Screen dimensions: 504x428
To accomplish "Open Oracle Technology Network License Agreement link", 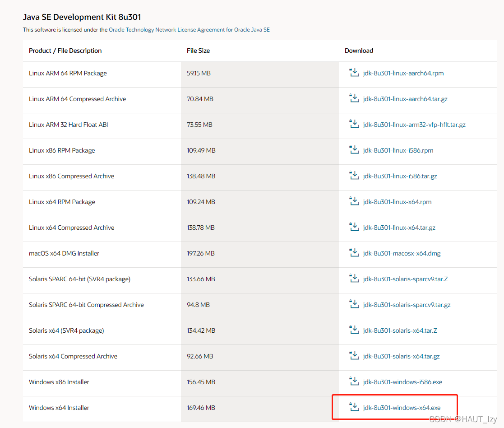I will (189, 30).
